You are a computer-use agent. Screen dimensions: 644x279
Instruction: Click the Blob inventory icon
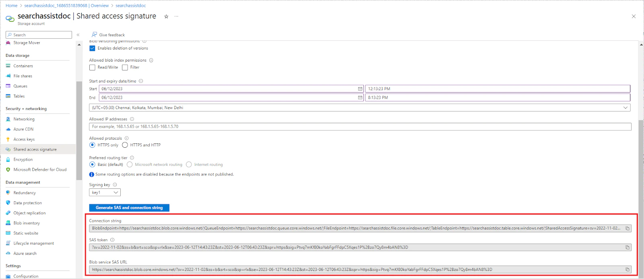pos(8,223)
